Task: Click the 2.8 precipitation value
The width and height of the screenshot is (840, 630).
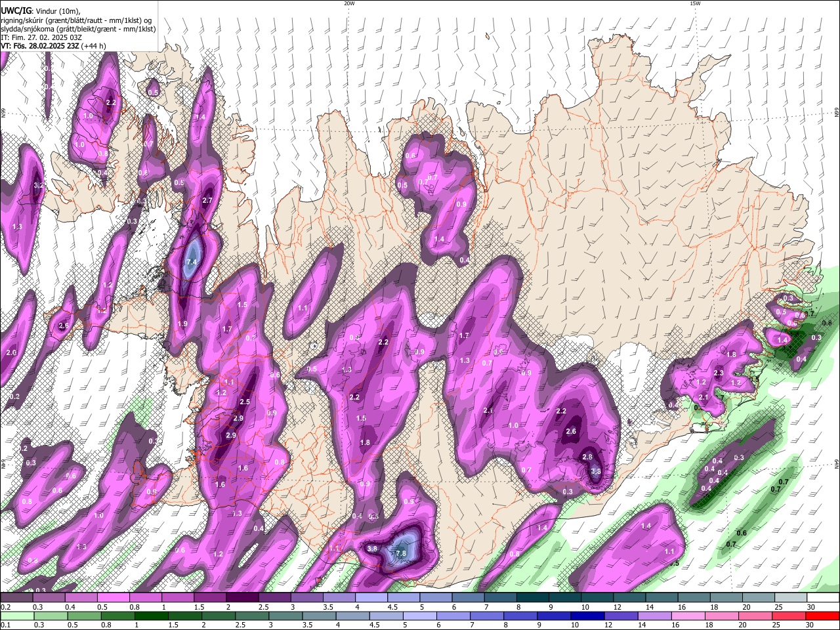Action: (587, 457)
